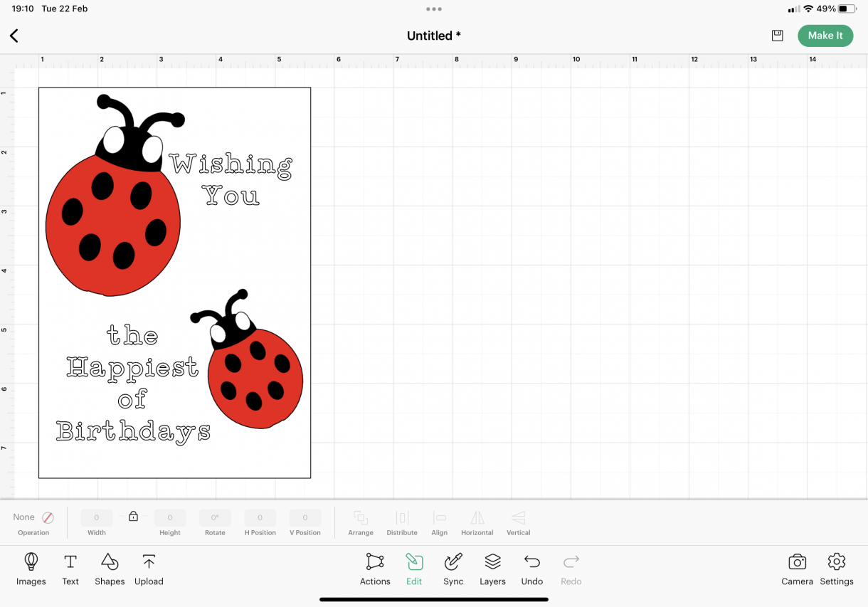The image size is (868, 607).
Task: Tap the Wi-Fi status icon
Action: point(808,9)
